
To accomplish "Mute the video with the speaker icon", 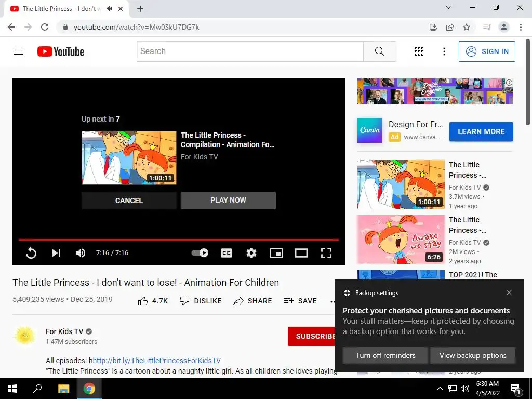I will [x=81, y=253].
